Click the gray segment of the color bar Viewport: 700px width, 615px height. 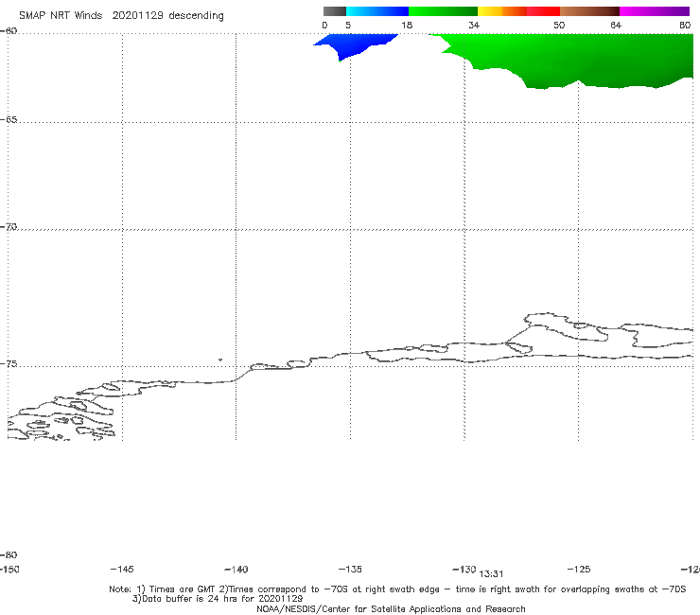point(335,11)
